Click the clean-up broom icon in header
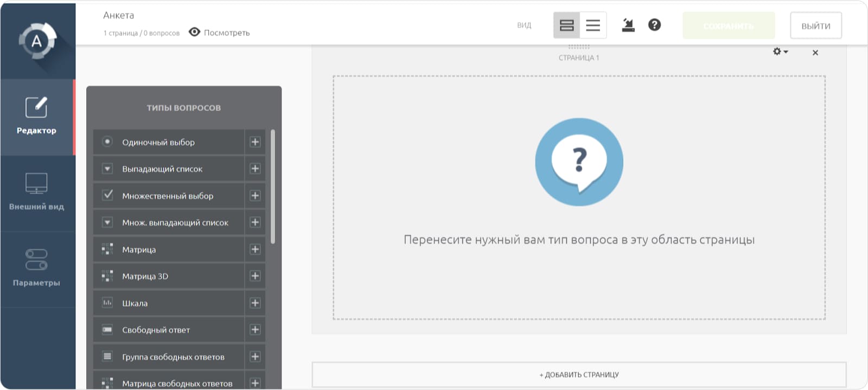Image resolution: width=868 pixels, height=390 pixels. pyautogui.click(x=628, y=25)
